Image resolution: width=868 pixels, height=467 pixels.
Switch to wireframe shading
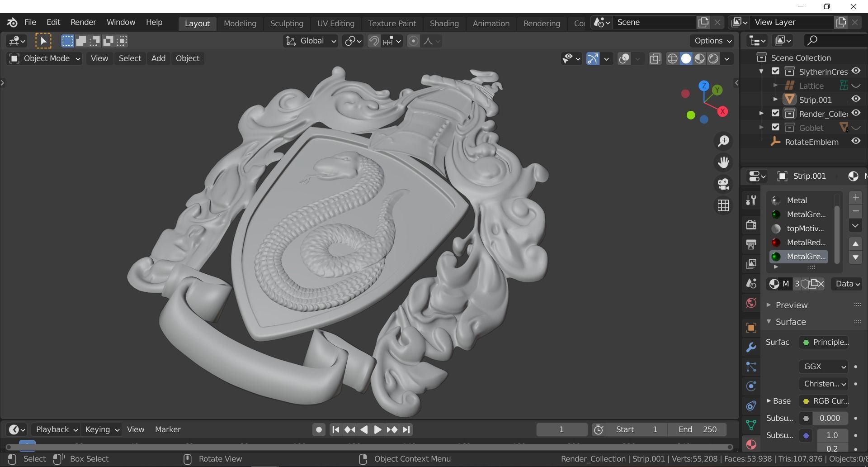672,59
